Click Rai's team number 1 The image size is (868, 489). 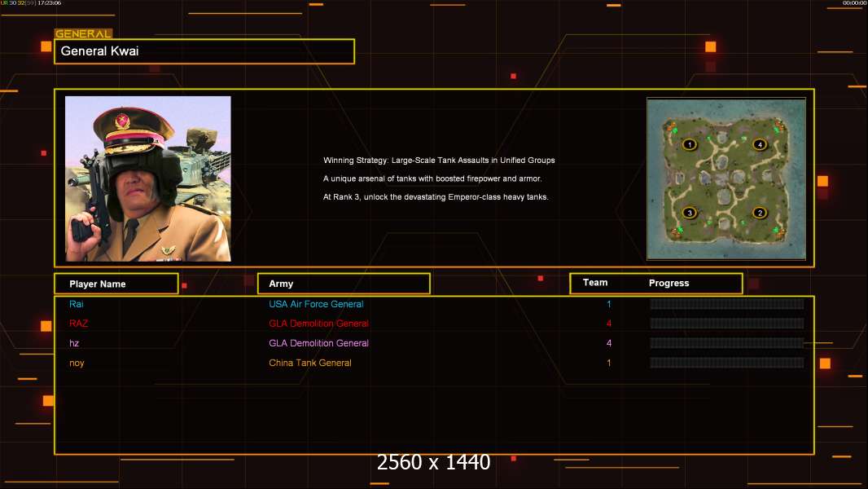609,304
